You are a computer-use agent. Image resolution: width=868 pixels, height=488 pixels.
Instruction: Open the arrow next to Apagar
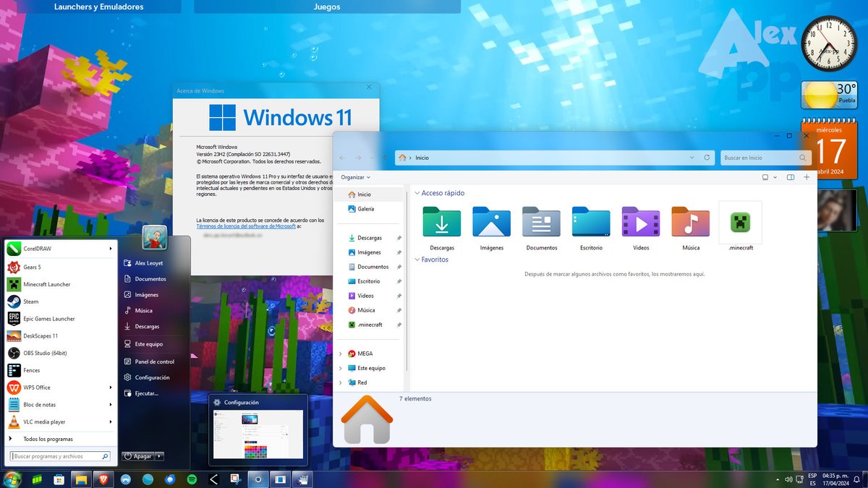tap(160, 456)
